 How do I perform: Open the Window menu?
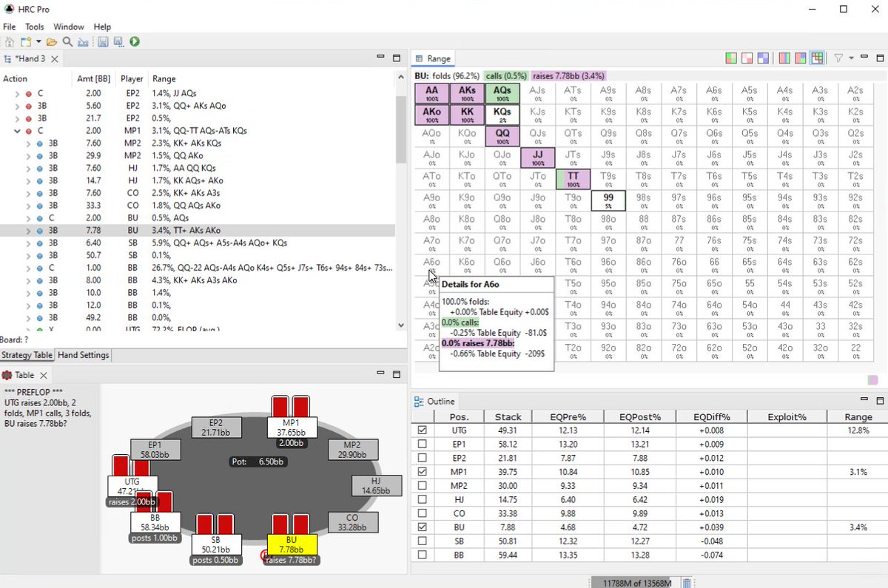[69, 27]
